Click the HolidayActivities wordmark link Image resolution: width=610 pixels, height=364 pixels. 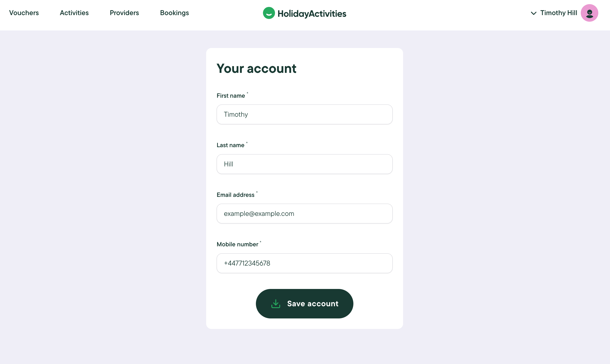click(x=312, y=14)
